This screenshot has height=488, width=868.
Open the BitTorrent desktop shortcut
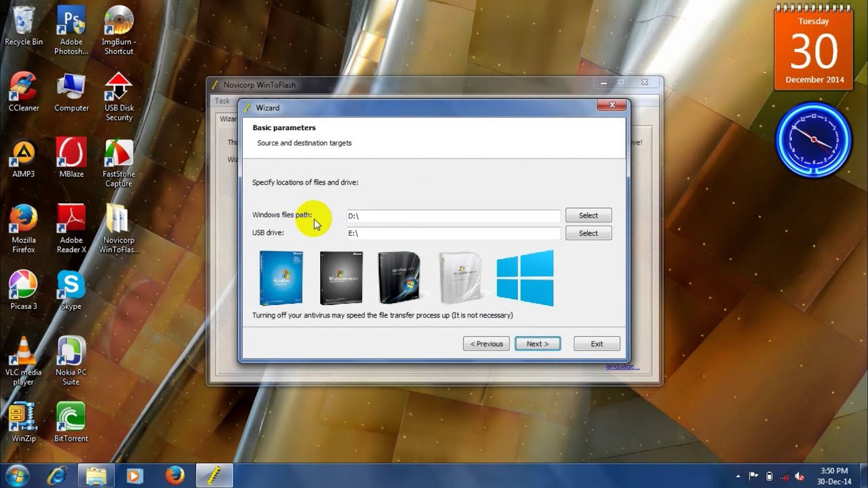pyautogui.click(x=71, y=422)
